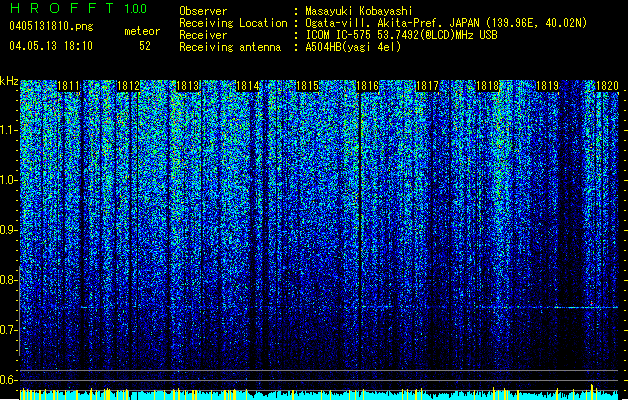This screenshot has width=629, height=400.
Task: Click the A504HB(yagi 4el) antenna text
Action: click(353, 47)
